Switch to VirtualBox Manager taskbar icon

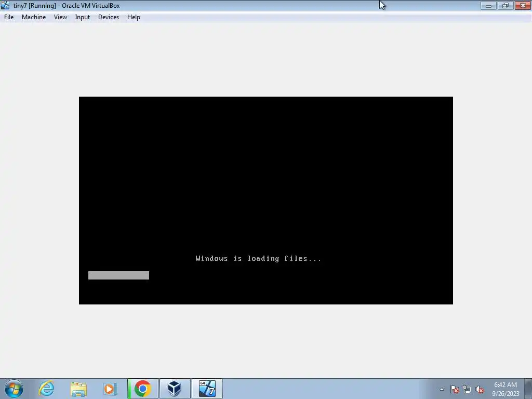(175, 389)
